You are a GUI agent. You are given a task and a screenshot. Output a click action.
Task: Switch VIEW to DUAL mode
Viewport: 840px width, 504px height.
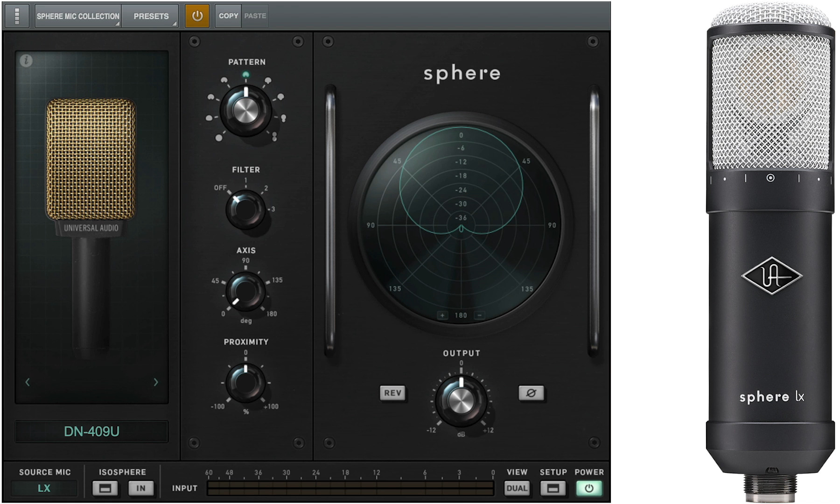click(517, 489)
